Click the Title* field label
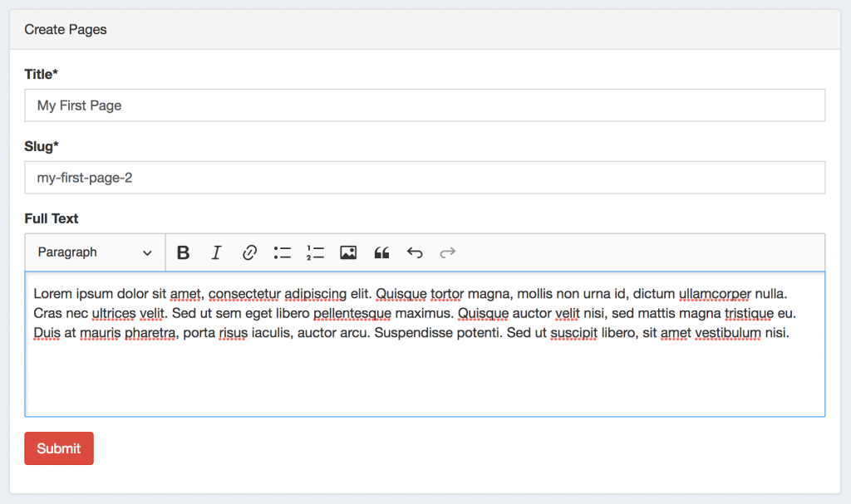The image size is (851, 504). coord(42,74)
